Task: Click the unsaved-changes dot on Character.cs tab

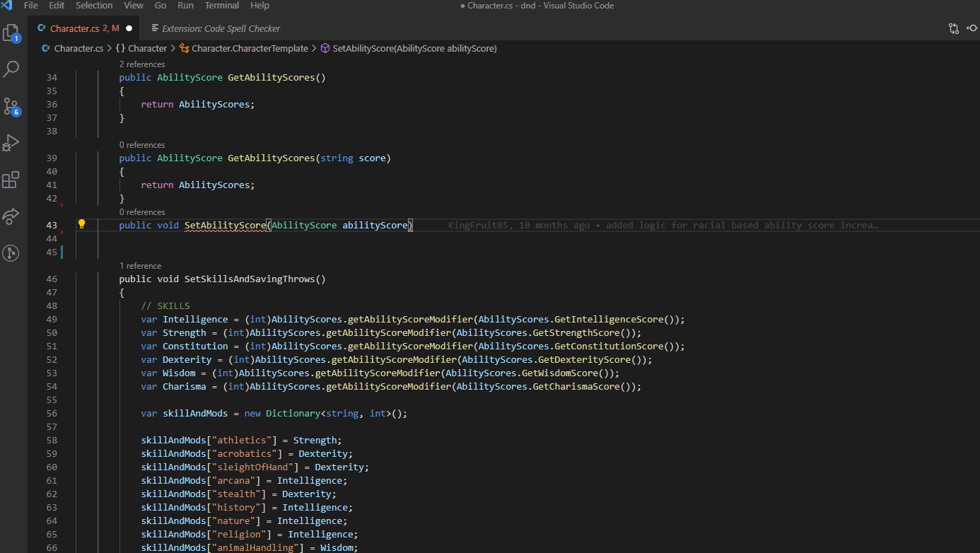Action: point(129,28)
